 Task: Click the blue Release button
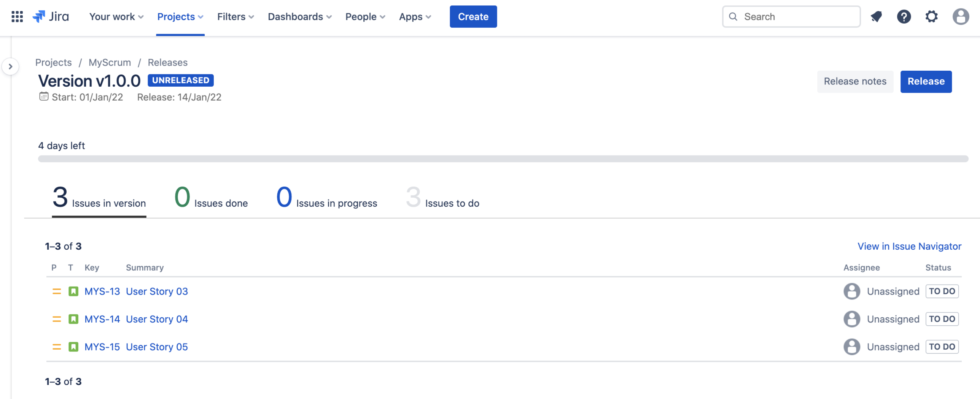click(926, 81)
